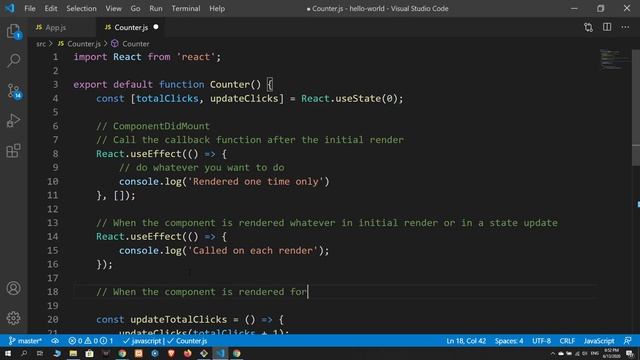This screenshot has height=360, width=640.
Task: Open the errors and warnings summary
Action: [91, 341]
